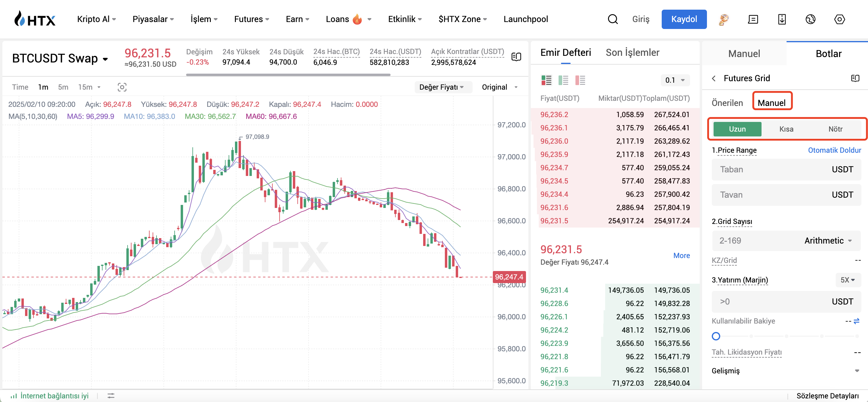This screenshot has width=868, height=402.
Task: Click the search magnifier icon
Action: 612,19
